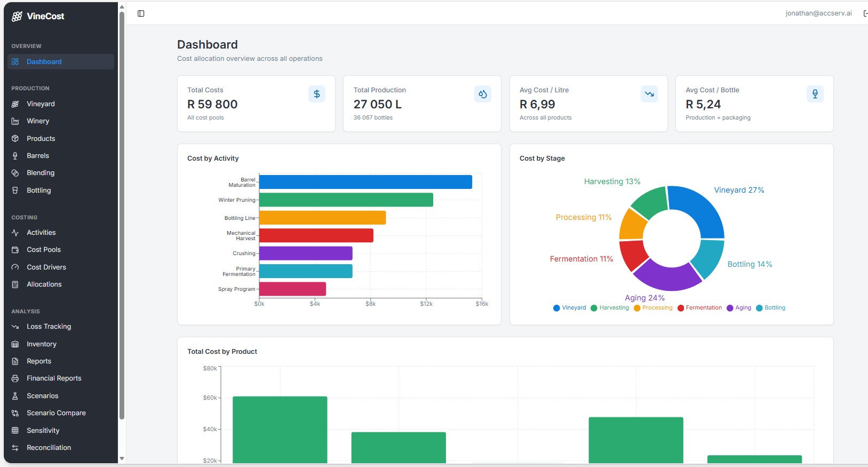Click the Winery icon in sidebar
The height and width of the screenshot is (467, 868).
click(15, 121)
